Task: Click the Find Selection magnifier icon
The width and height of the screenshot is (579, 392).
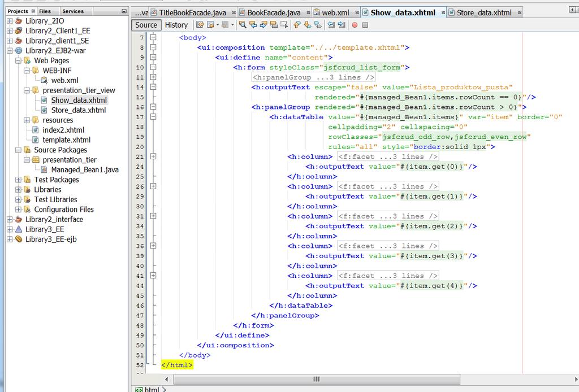Action: (243, 25)
